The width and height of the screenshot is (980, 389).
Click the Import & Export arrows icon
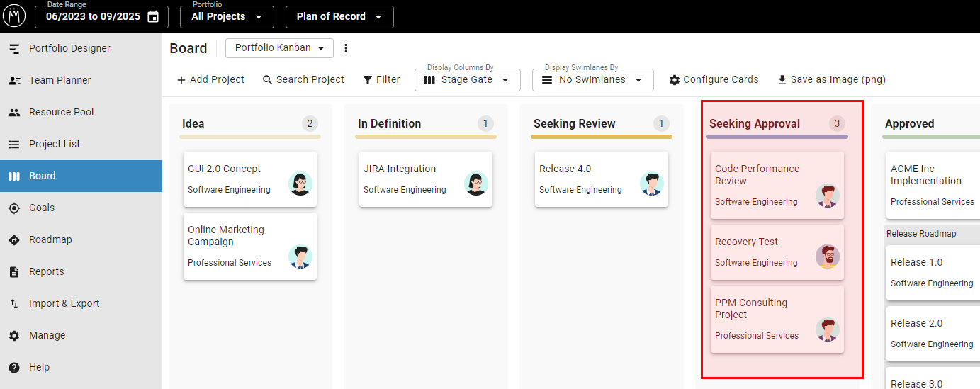[x=14, y=304]
